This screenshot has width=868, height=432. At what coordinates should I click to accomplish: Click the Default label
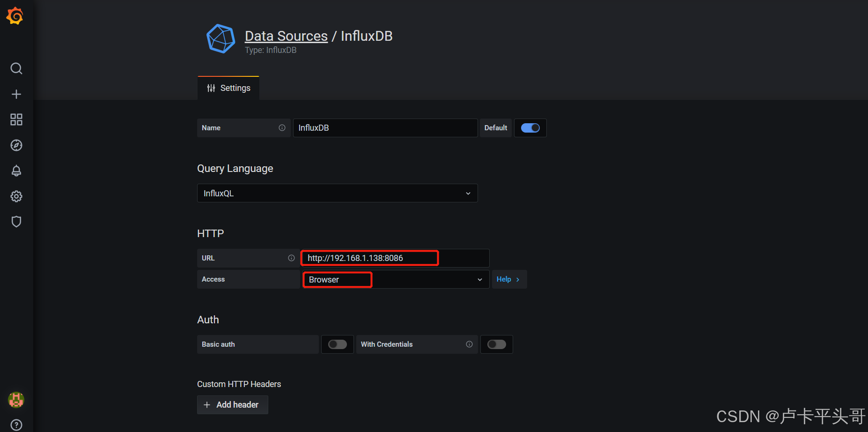[496, 128]
